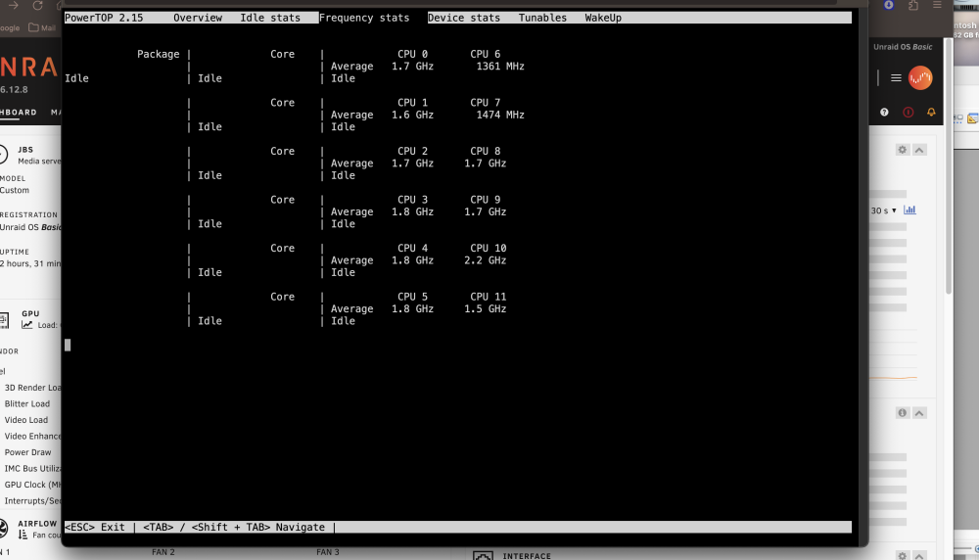
Task: Click the 'CPU 11' label
Action: tap(489, 297)
